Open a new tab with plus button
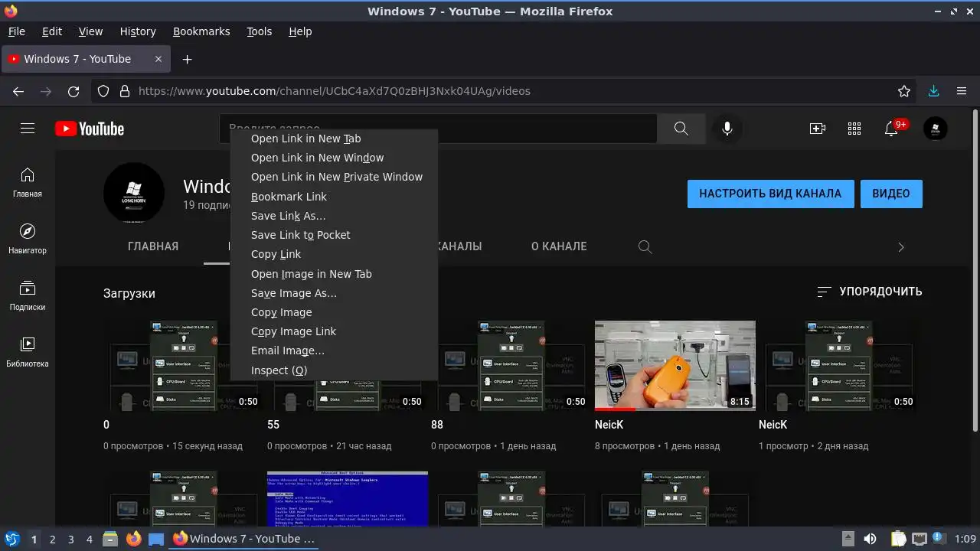 pos(187,59)
